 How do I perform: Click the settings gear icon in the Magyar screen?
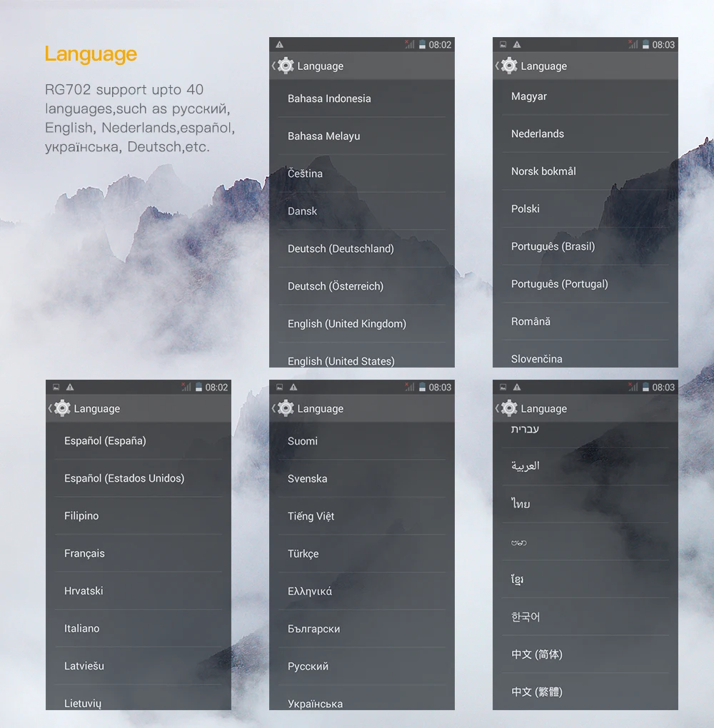(509, 66)
